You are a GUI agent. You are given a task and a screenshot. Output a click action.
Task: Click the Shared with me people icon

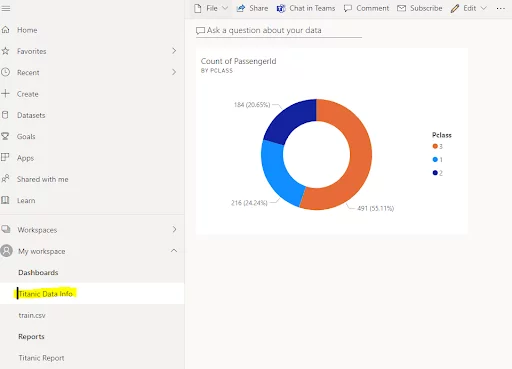coord(5,179)
